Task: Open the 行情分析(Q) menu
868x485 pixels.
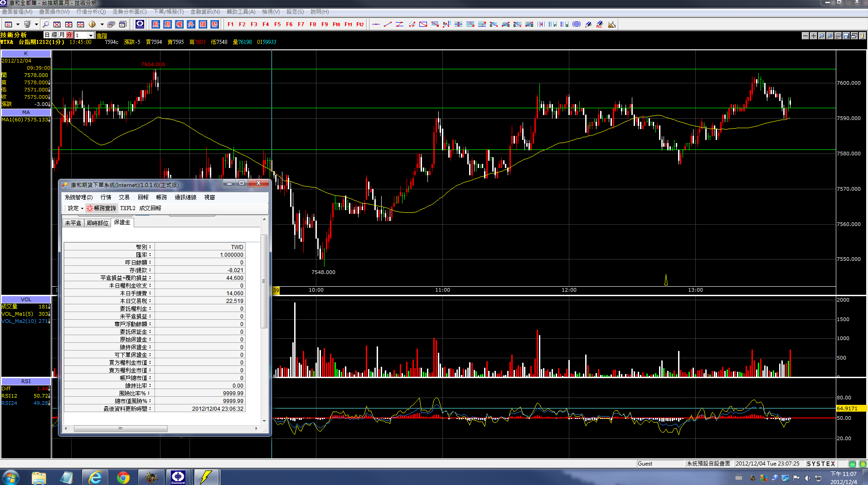Action: 91,12
